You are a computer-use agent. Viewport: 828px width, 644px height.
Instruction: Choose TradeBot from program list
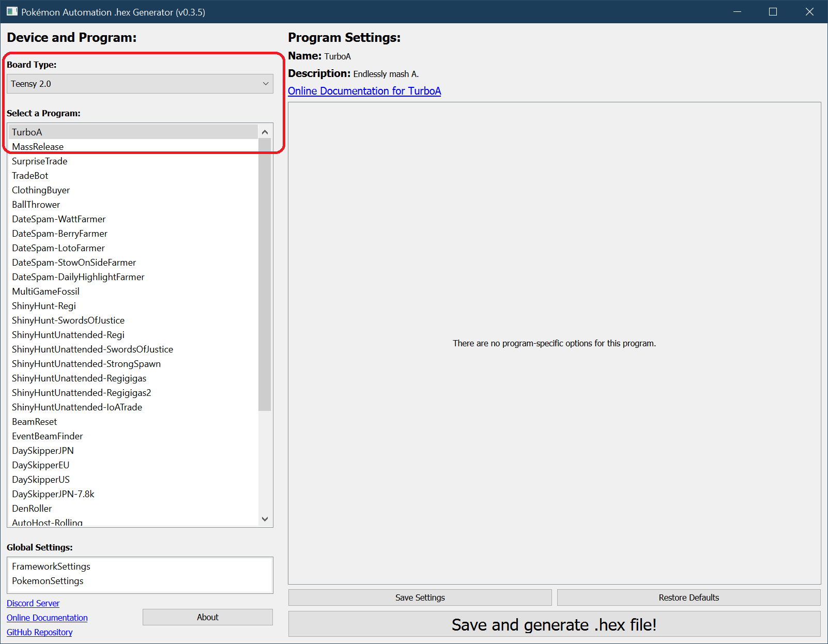[x=133, y=175]
